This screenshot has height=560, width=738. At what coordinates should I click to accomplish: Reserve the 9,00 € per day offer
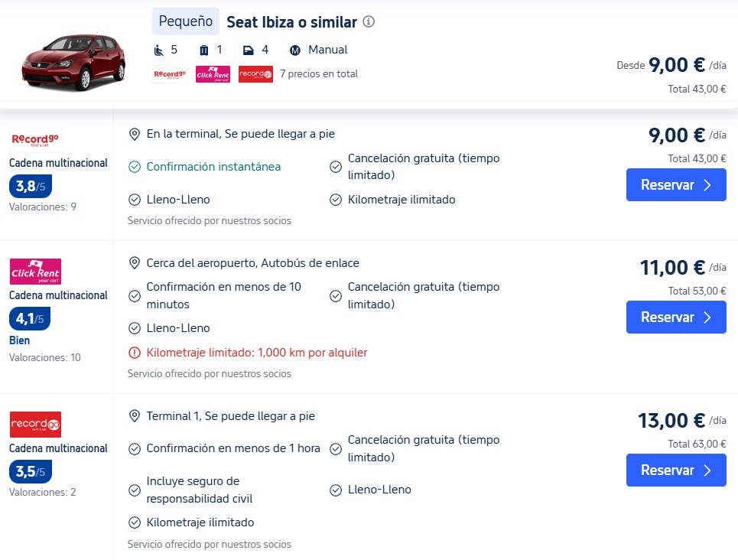pyautogui.click(x=676, y=185)
